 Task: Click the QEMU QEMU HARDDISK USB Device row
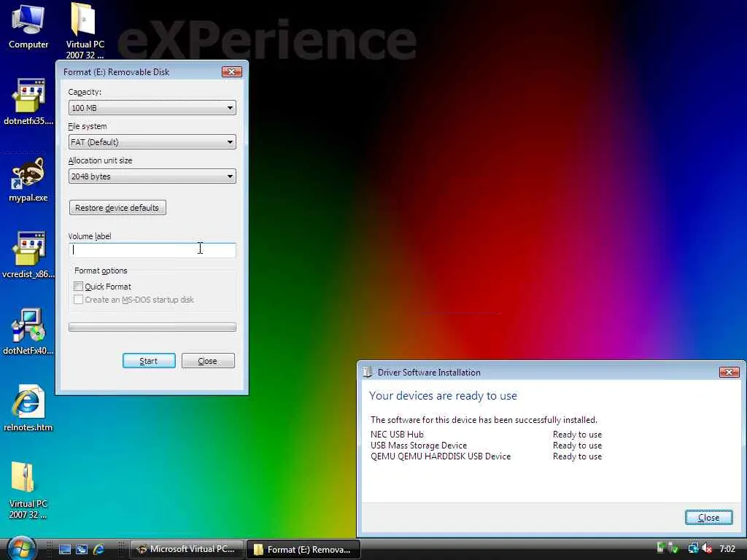click(486, 456)
